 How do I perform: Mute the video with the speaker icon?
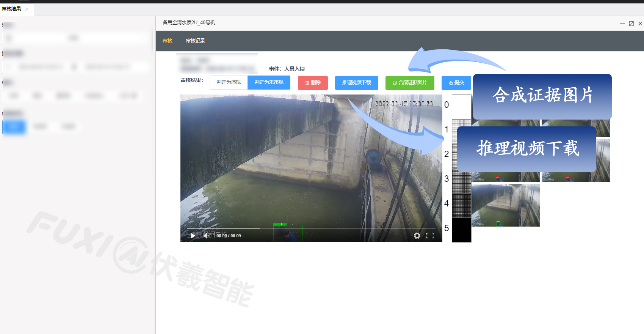click(x=206, y=236)
